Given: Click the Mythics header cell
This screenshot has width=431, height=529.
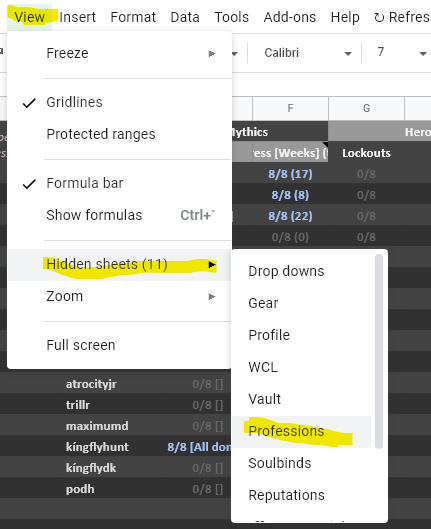Looking at the screenshot, I should [280, 132].
